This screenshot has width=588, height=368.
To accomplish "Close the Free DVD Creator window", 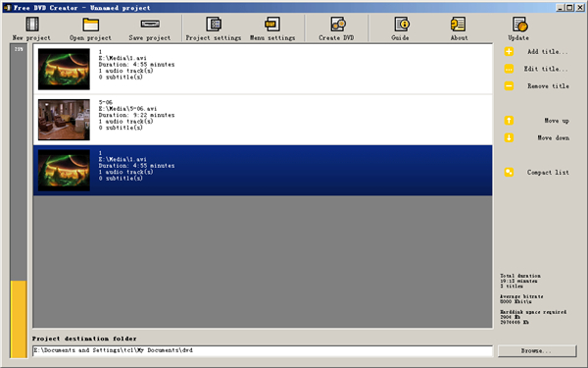I will pos(580,8).
